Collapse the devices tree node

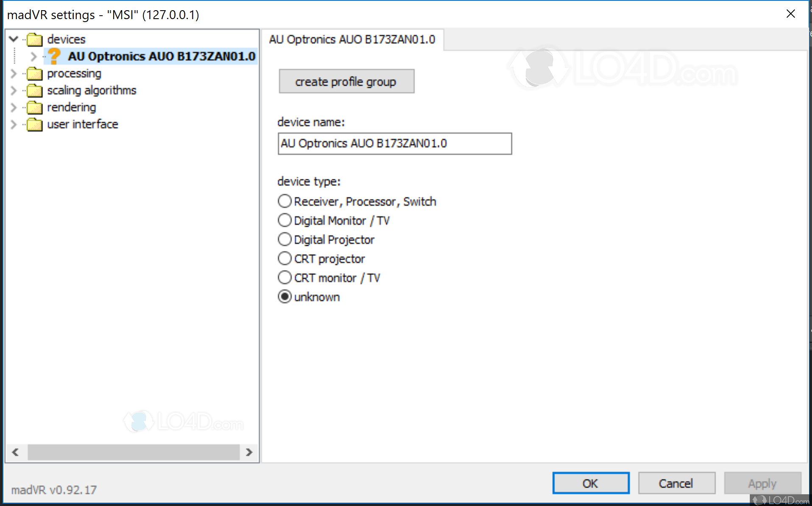[x=14, y=39]
